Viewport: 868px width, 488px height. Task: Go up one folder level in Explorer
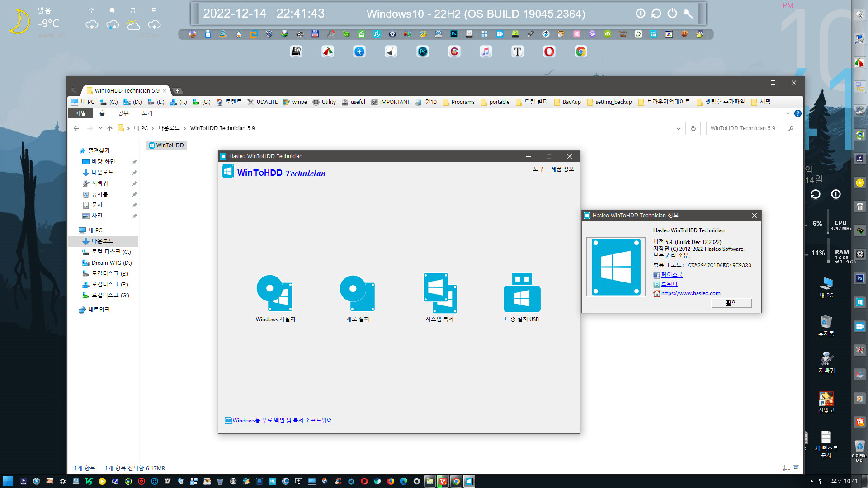(110, 128)
